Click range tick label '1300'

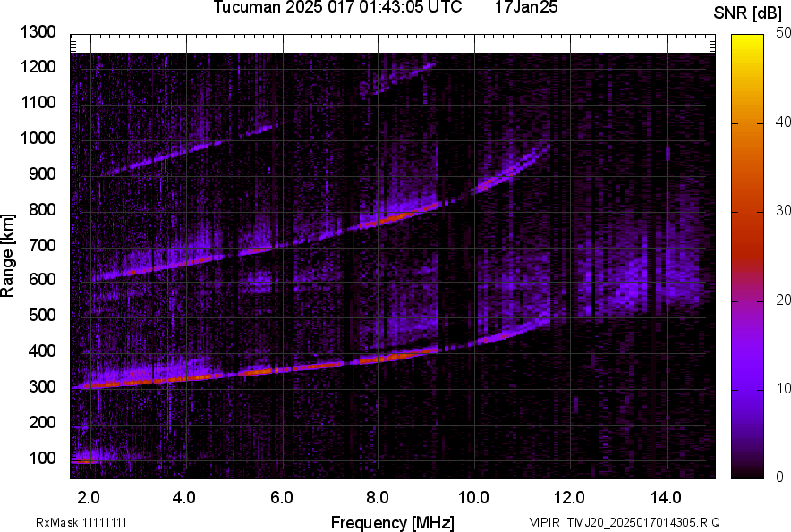(x=38, y=32)
